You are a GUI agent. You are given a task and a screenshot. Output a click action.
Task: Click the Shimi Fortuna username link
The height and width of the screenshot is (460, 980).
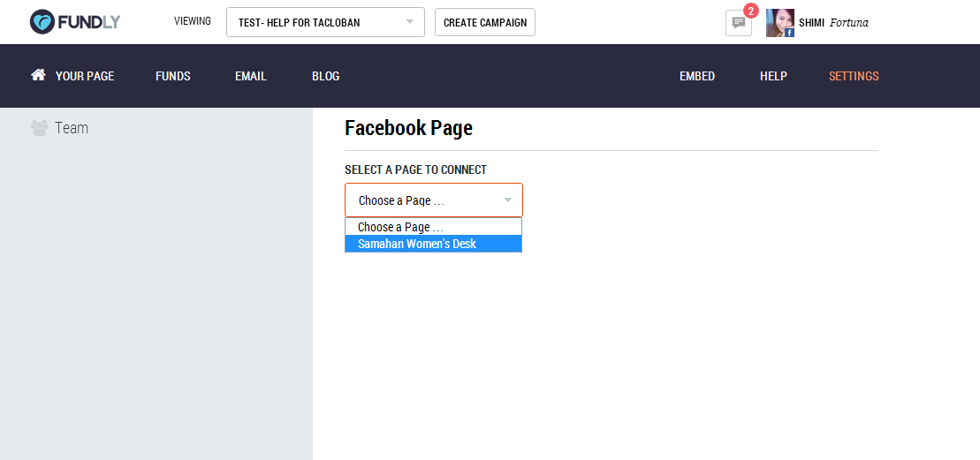833,23
